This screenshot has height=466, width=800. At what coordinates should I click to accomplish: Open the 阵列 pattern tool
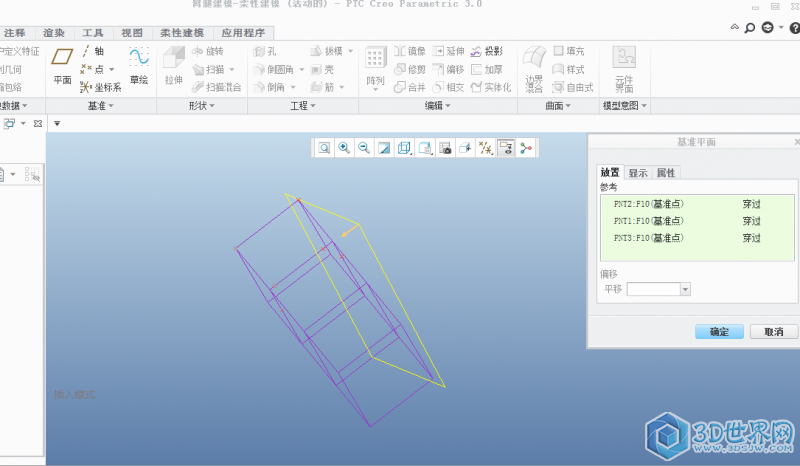click(375, 67)
